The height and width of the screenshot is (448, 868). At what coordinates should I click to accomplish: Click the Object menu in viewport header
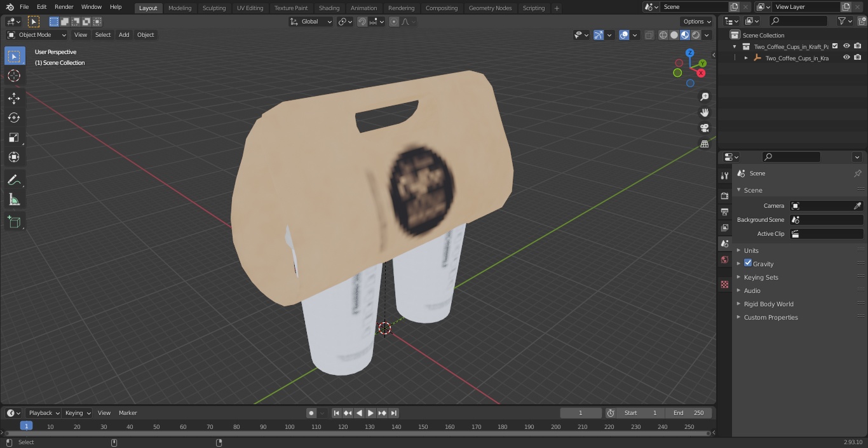tap(146, 35)
